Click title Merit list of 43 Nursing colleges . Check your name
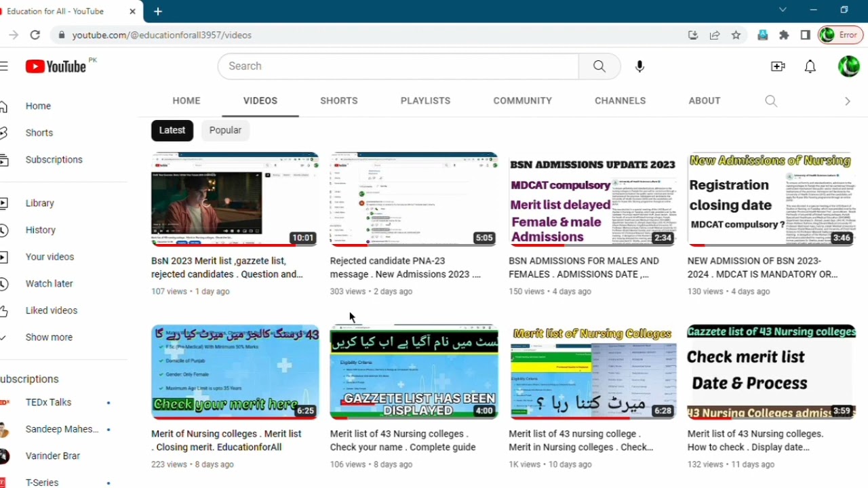 pos(403,441)
